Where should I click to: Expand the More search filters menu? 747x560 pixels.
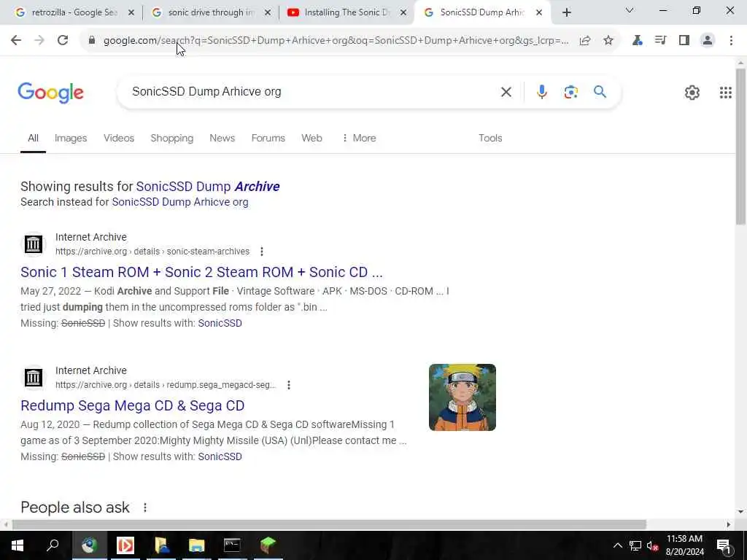tap(359, 138)
